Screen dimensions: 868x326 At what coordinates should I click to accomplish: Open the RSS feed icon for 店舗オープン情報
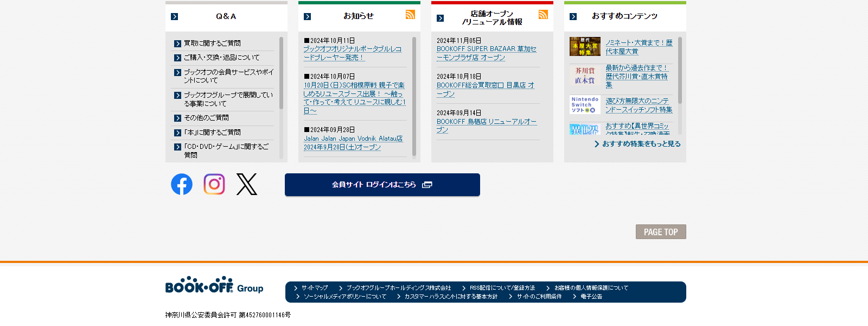click(544, 15)
